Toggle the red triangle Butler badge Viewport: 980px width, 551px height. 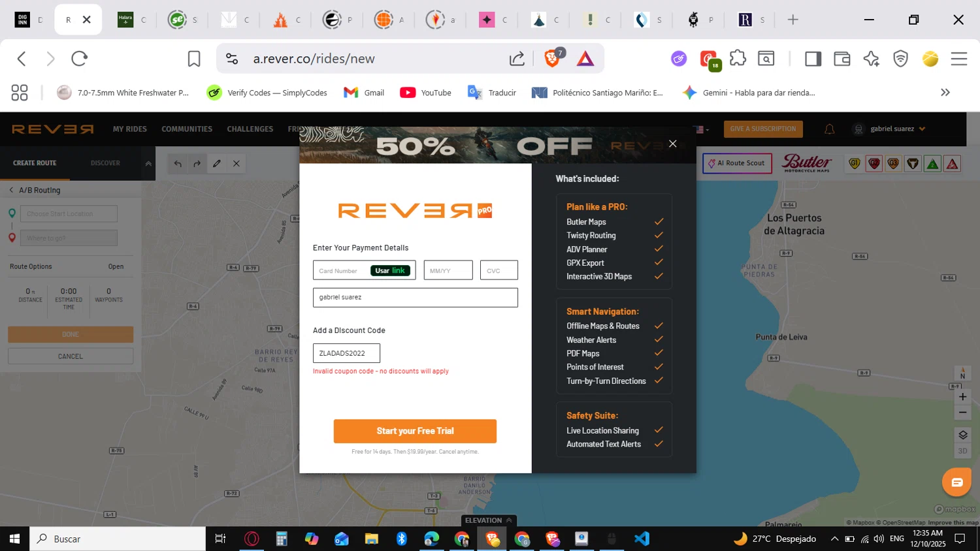pos(953,164)
